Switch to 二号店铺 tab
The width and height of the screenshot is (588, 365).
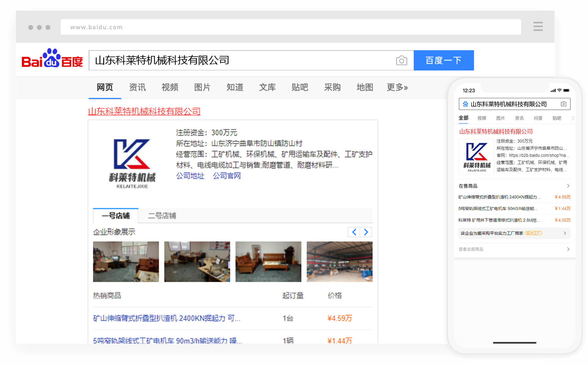pyautogui.click(x=162, y=216)
